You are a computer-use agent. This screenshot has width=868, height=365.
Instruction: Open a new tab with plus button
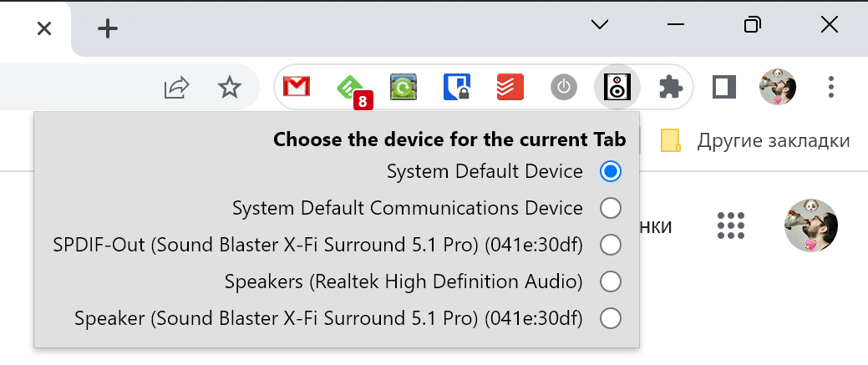coord(108,28)
